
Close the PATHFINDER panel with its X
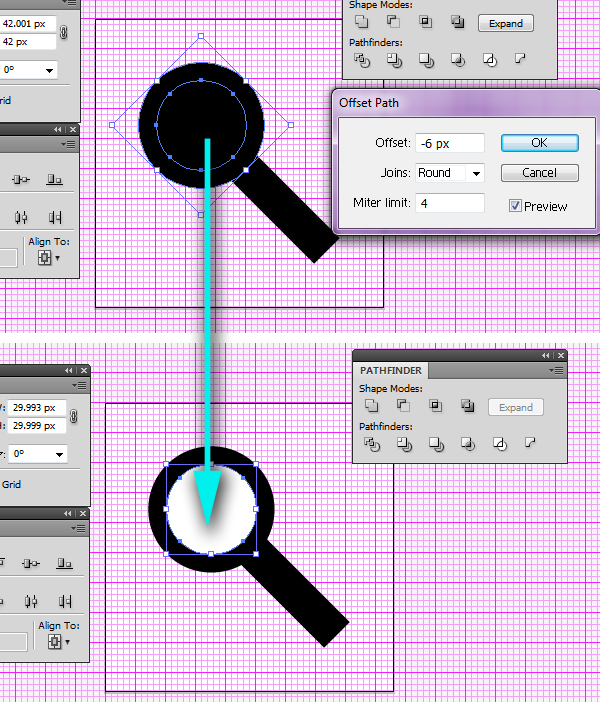(561, 355)
